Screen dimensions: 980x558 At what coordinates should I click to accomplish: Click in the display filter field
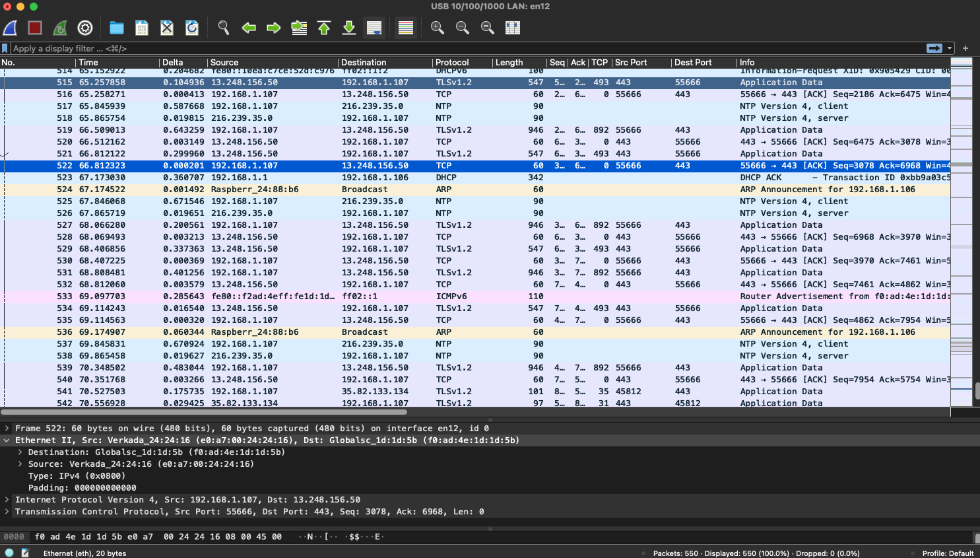[462, 48]
